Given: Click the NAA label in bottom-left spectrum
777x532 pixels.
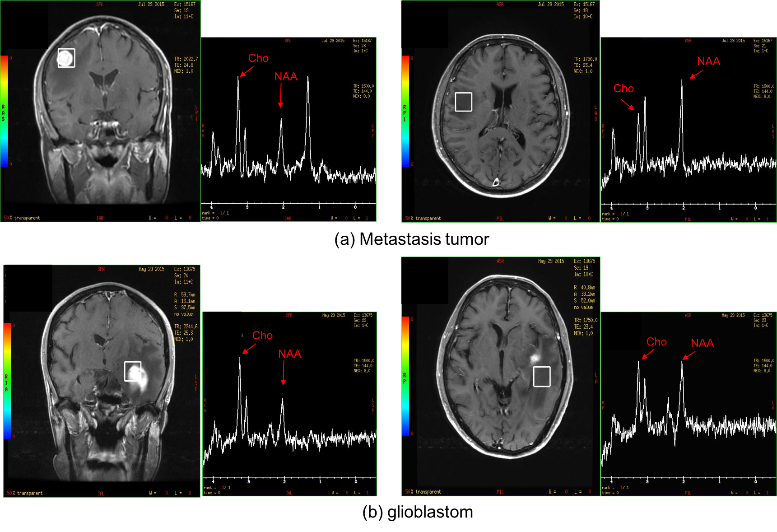Looking at the screenshot, I should [289, 354].
